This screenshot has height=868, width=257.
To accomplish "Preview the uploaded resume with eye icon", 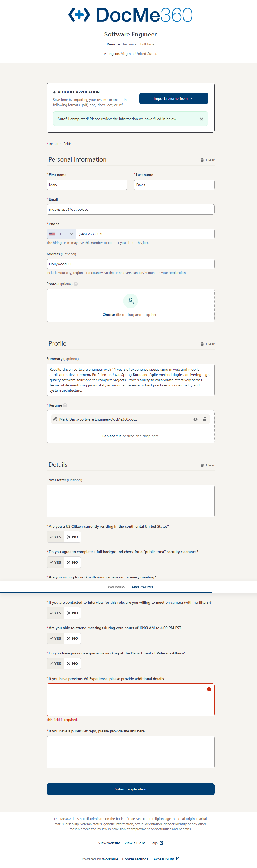I will pos(195,419).
